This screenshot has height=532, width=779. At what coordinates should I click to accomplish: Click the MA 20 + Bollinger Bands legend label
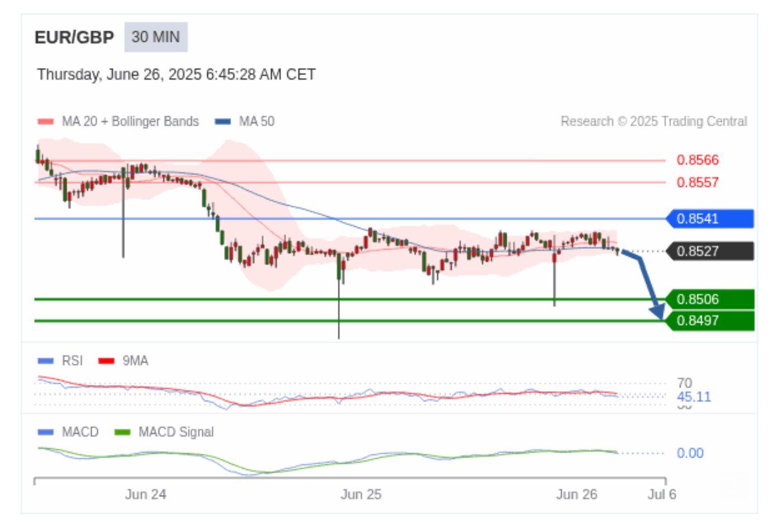(130, 121)
